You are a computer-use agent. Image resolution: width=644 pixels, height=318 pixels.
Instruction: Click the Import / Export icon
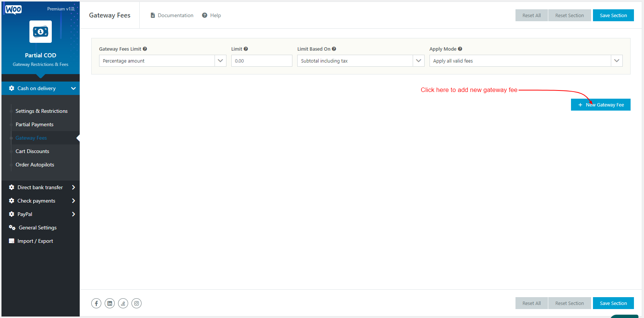pos(12,241)
